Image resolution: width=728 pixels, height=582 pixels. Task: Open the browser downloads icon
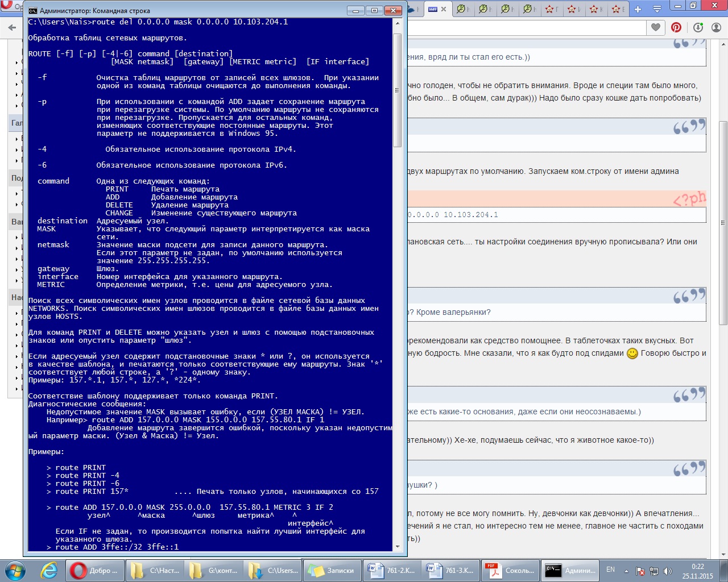[698, 27]
